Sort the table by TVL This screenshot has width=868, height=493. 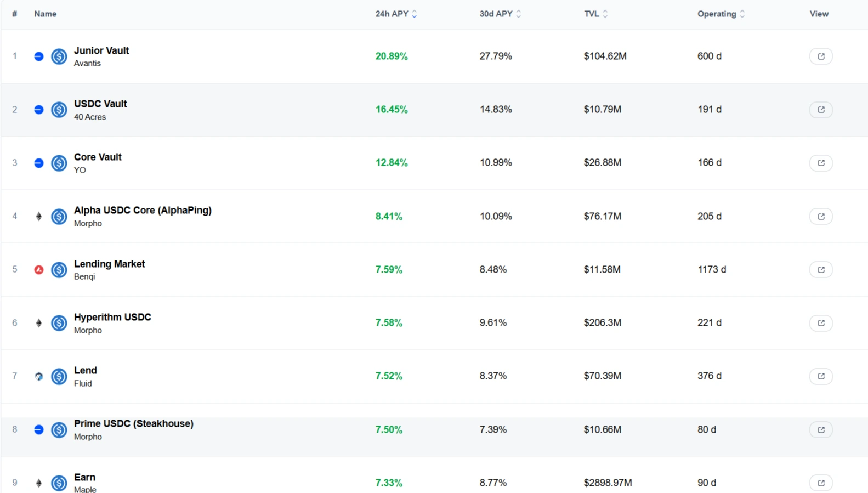pos(595,14)
